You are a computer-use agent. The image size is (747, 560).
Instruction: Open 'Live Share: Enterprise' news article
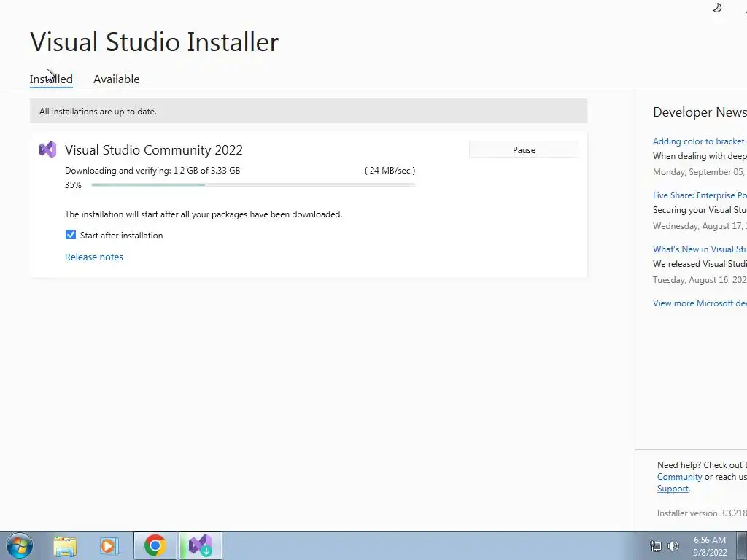(700, 195)
